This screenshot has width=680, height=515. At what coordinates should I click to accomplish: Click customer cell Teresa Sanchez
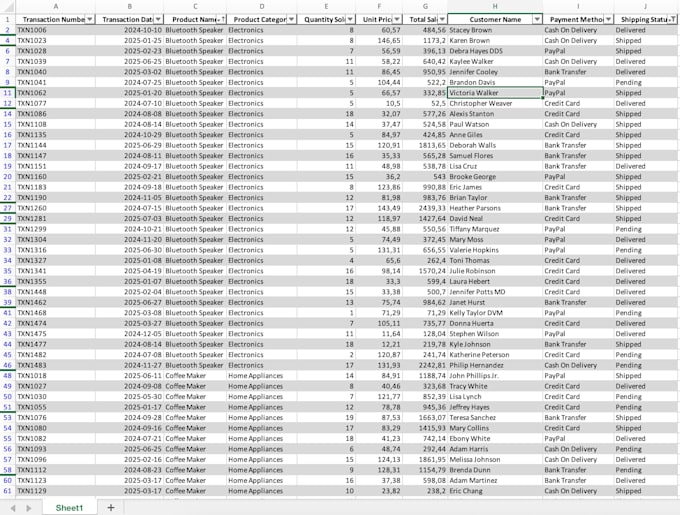[495, 417]
